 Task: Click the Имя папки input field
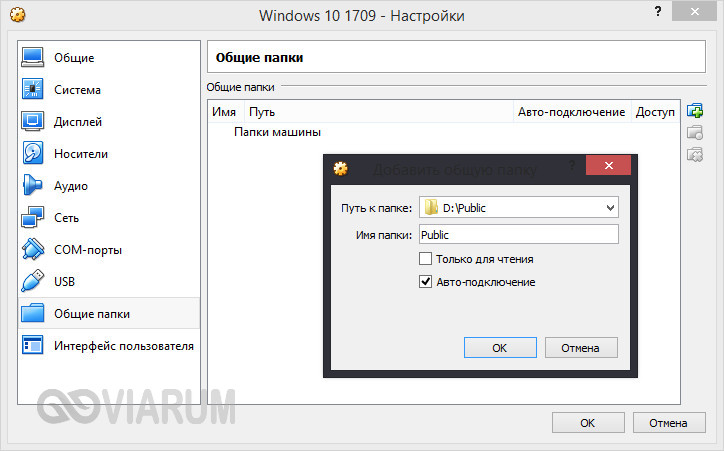tap(519, 235)
